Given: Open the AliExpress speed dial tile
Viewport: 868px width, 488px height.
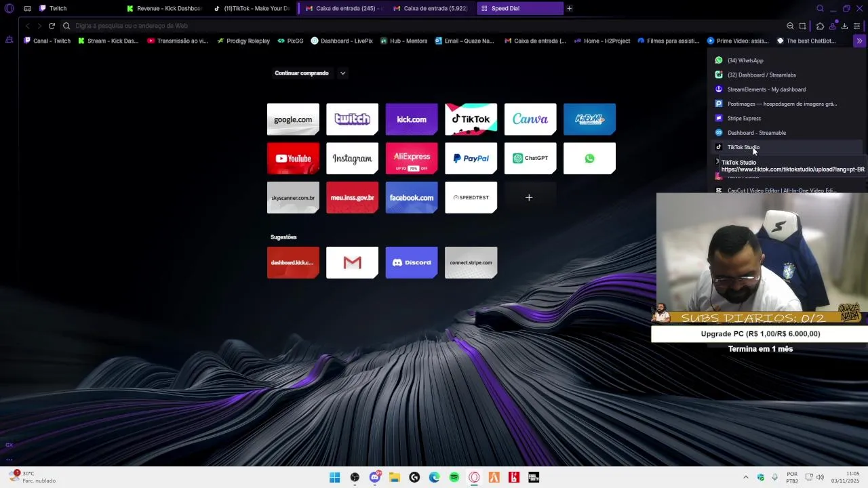Looking at the screenshot, I should point(412,159).
